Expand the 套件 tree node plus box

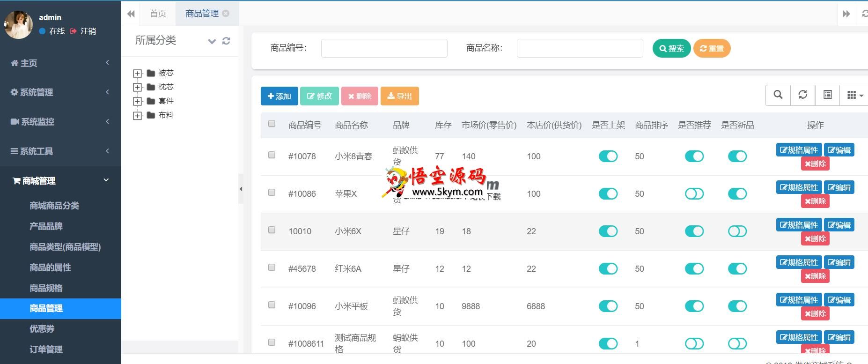coord(137,102)
